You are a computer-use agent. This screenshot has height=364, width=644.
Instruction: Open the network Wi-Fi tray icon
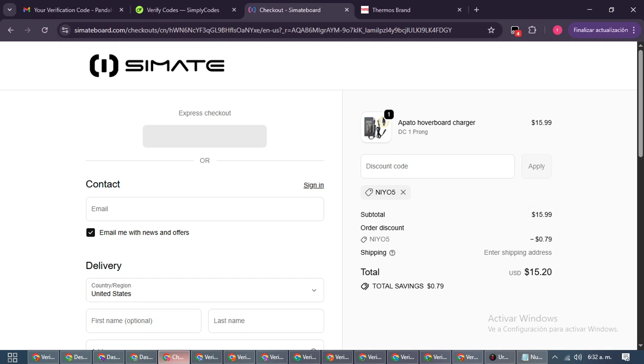(567, 357)
